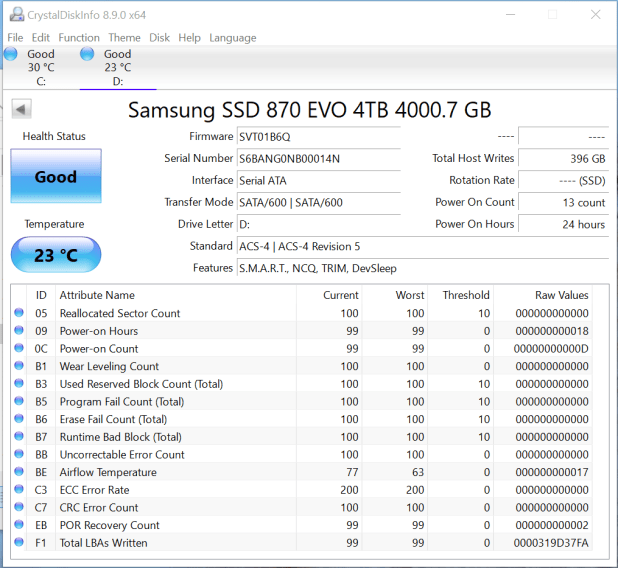This screenshot has width=618, height=568.
Task: Select the Airflow Temperature attribute name
Action: [108, 472]
